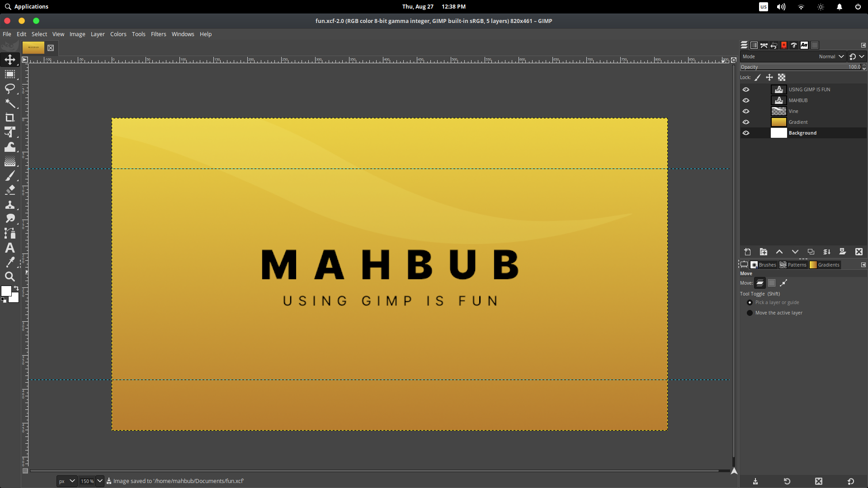Viewport: 868px width, 488px height.
Task: Open the blend mode group switcher
Action: [857, 56]
